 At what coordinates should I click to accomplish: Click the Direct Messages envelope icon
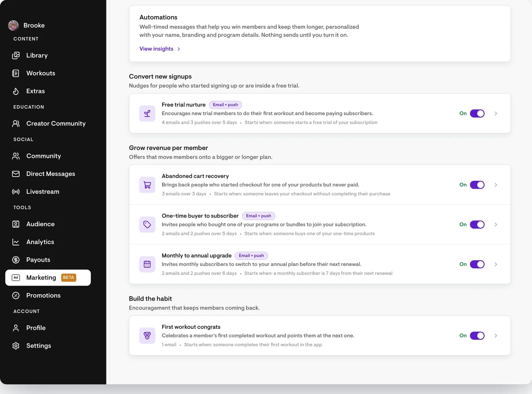[x=16, y=174]
